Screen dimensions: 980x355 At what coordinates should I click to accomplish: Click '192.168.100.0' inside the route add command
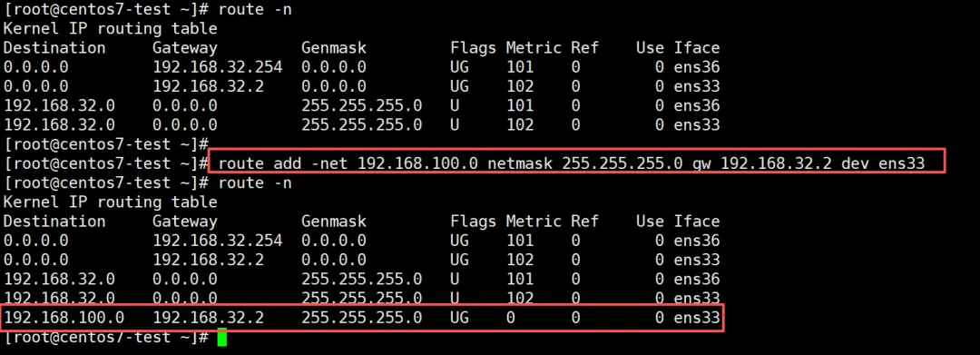coord(418,164)
